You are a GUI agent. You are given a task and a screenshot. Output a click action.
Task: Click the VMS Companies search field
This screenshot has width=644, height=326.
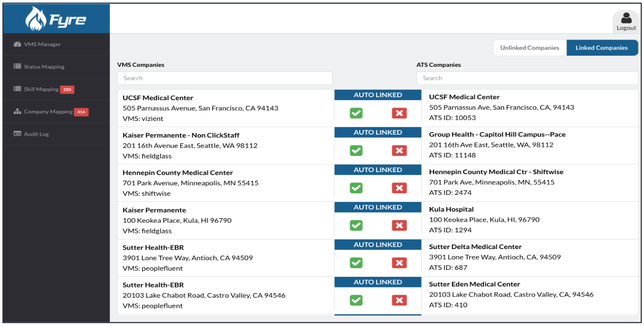[224, 78]
